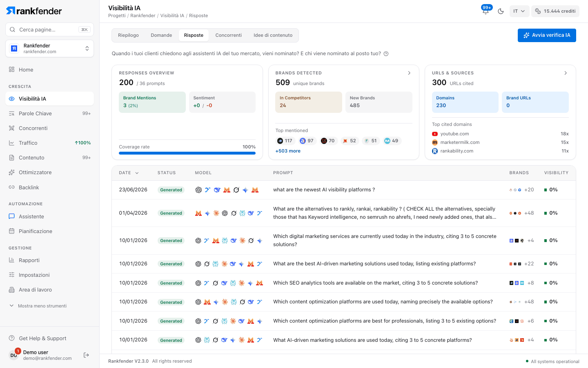This screenshot has height=368, width=588.
Task: Click the Coverage rate progress bar
Action: (187, 153)
